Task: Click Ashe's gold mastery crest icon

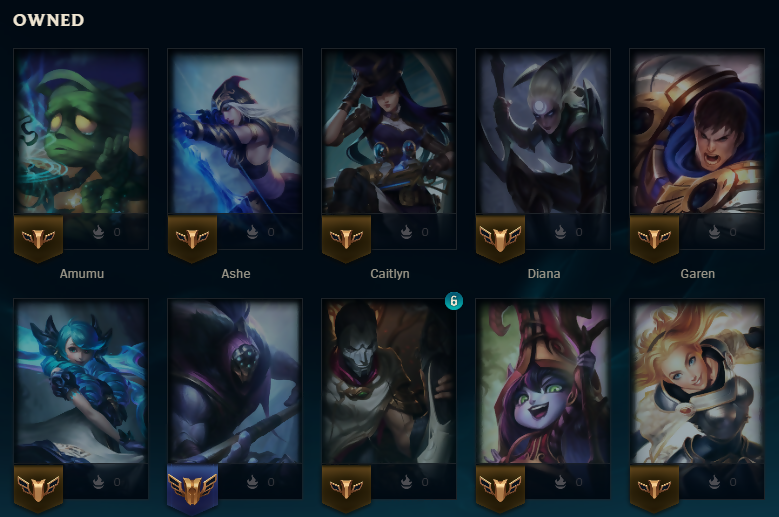Action: click(192, 239)
